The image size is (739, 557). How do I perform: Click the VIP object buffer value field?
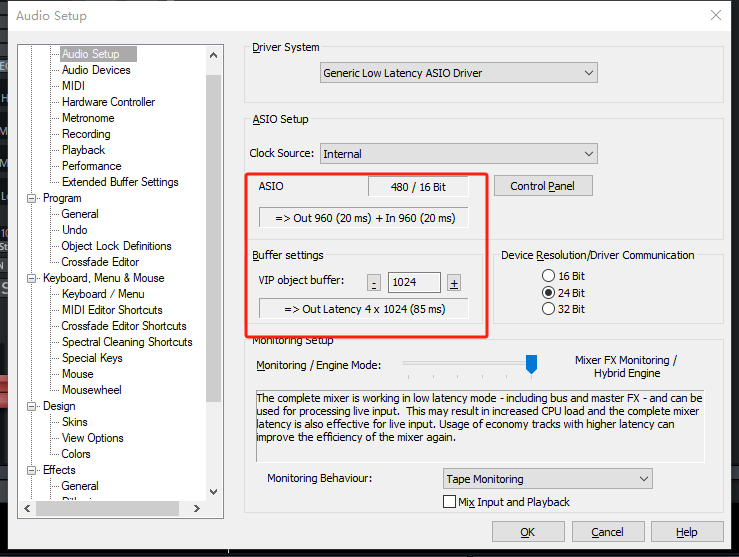pos(414,283)
